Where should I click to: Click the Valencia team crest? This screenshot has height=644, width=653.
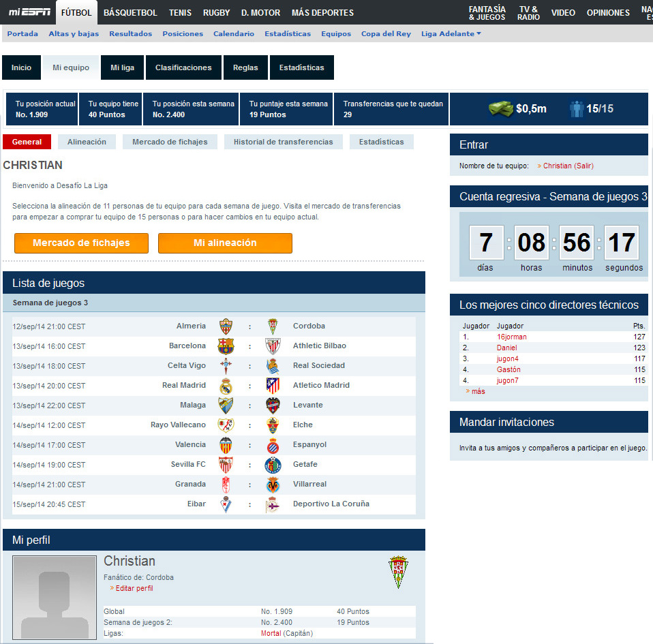click(226, 445)
